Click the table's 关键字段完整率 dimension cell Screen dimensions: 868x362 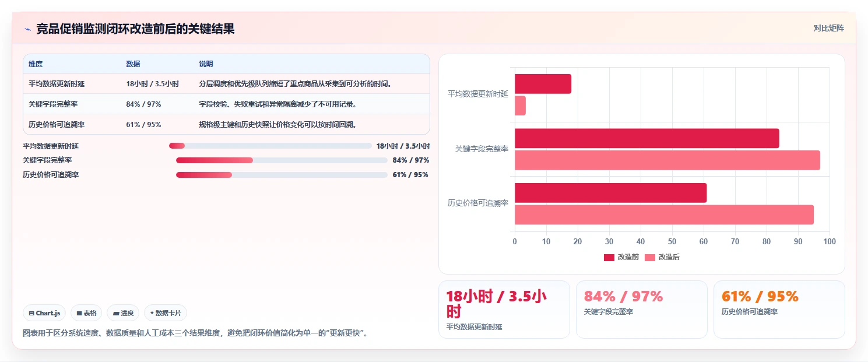[53, 104]
